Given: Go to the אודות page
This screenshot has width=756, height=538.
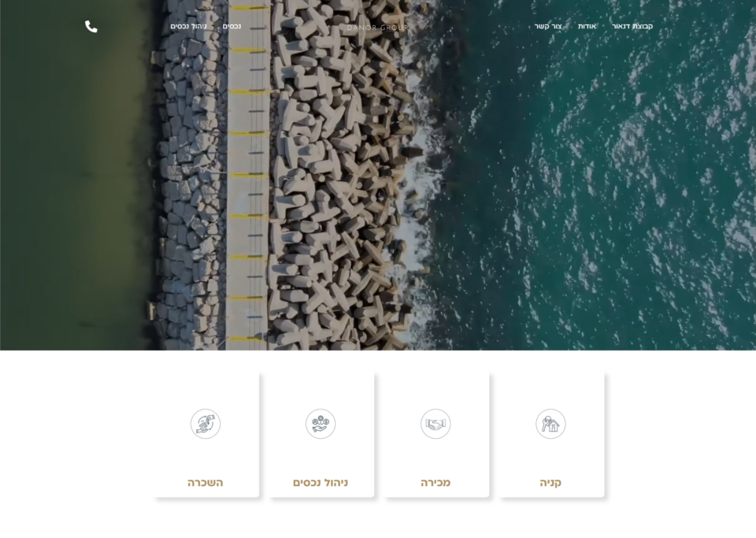Looking at the screenshot, I should (587, 27).
